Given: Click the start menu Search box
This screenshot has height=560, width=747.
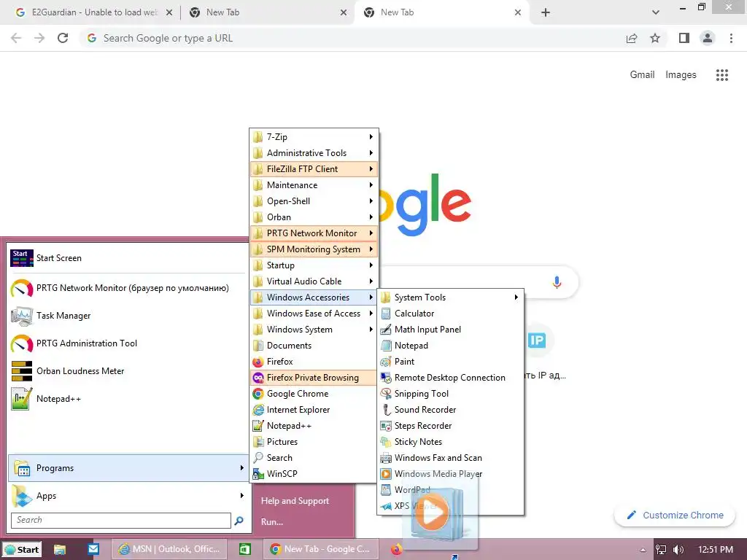Looking at the screenshot, I should click(x=121, y=520).
